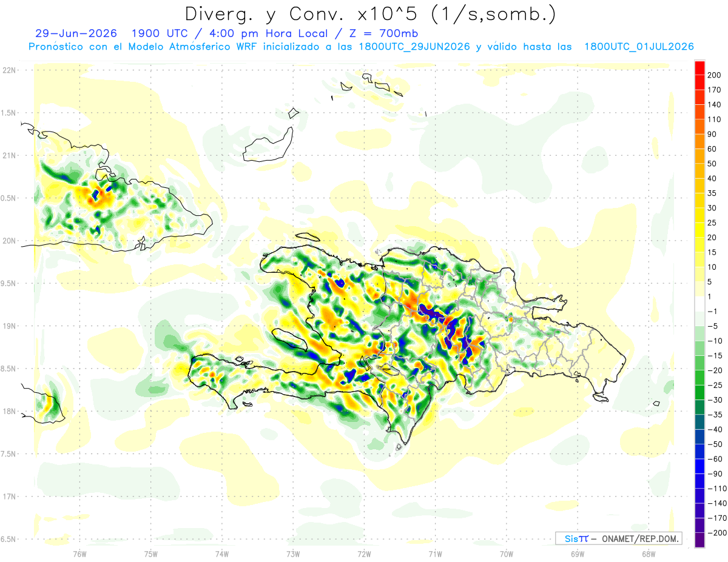
Task: Click the "69W" longitude label
Action: [578, 554]
